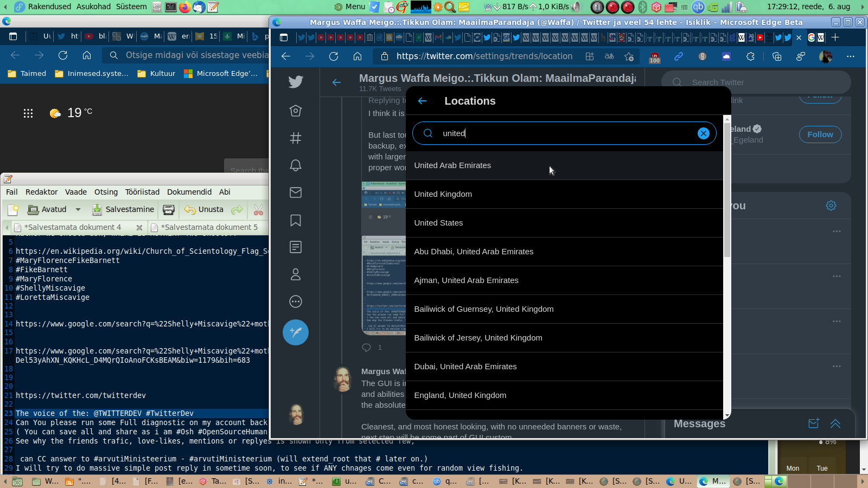
Task: Start a new message in Messages drawer
Action: (814, 423)
